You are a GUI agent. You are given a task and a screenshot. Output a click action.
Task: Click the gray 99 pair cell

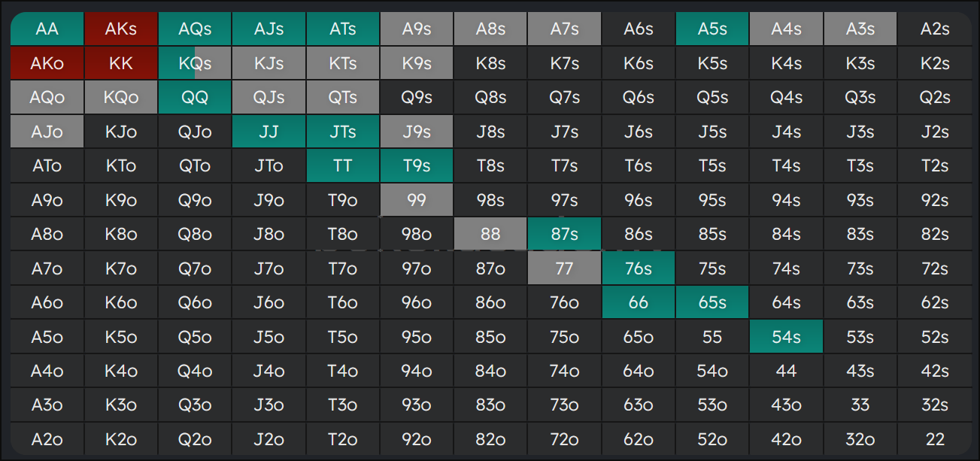[417, 201]
